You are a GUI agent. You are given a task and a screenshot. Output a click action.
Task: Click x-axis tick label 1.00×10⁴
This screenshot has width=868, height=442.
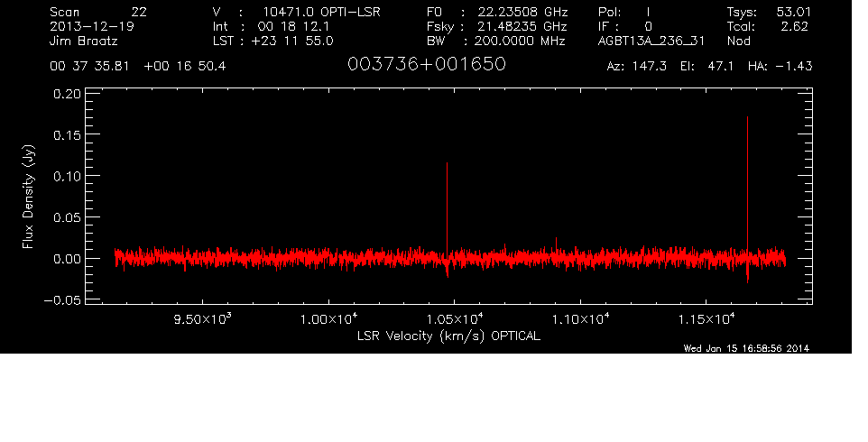pos(328,318)
